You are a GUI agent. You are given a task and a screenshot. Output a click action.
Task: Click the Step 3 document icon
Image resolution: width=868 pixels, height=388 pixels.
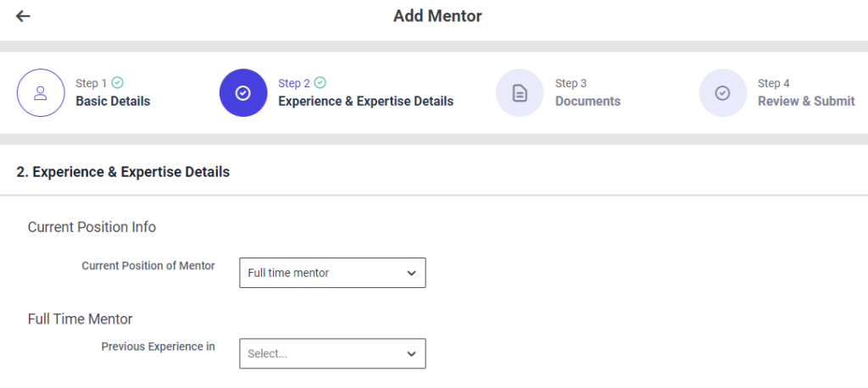520,92
